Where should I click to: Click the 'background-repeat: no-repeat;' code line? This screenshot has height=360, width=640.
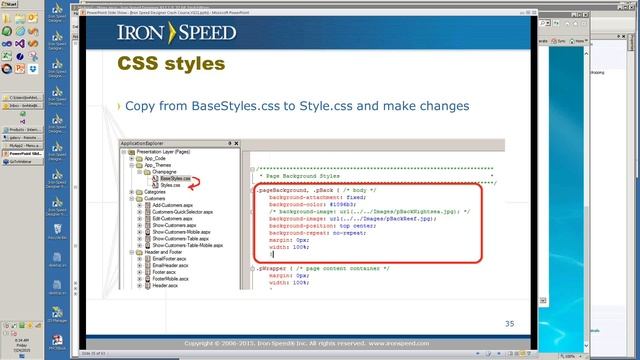pos(318,233)
